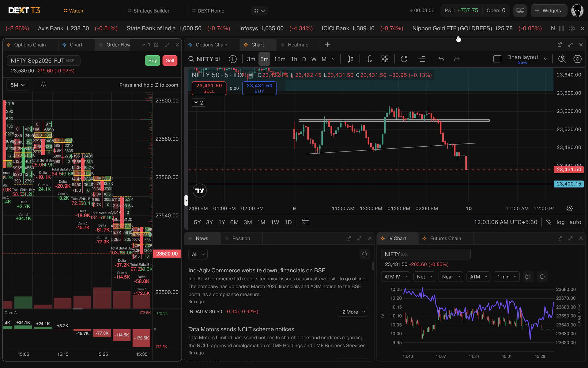588x368 pixels.
Task: Open time axis settings gear
Action: tap(570, 209)
